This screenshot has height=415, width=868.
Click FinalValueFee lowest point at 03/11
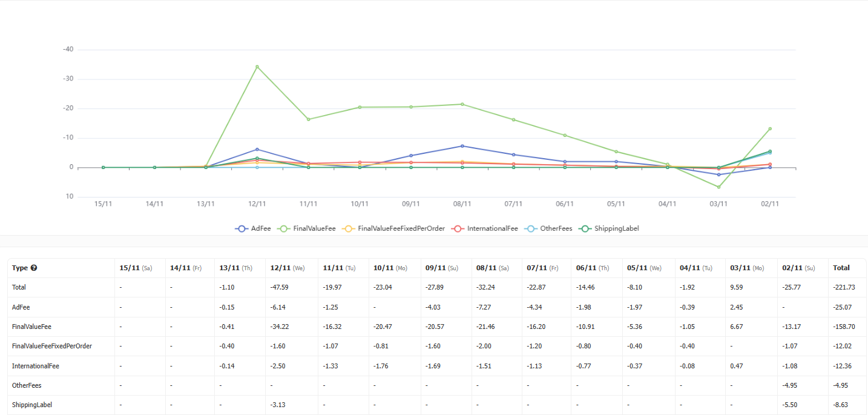[718, 187]
